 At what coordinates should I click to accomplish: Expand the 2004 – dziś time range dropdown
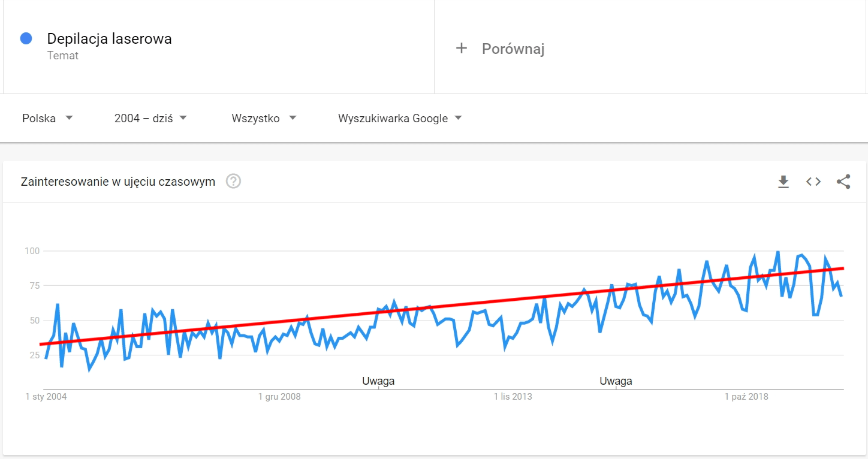[x=150, y=118]
